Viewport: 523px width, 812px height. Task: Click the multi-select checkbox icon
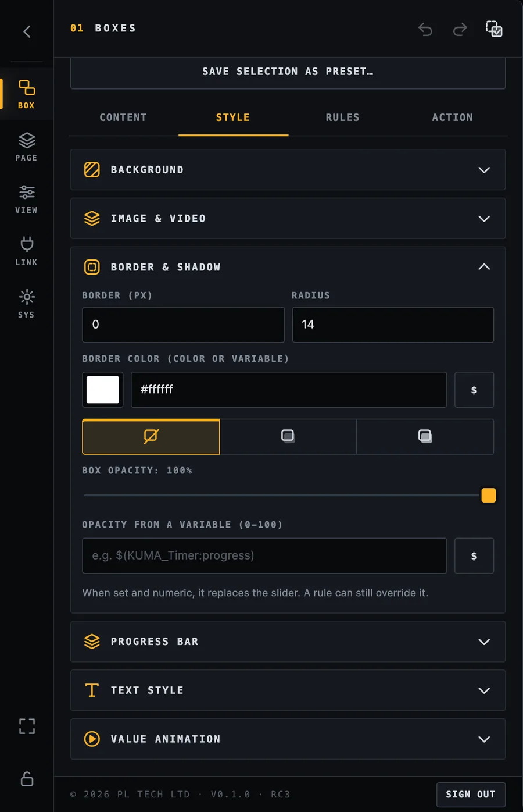[494, 29]
